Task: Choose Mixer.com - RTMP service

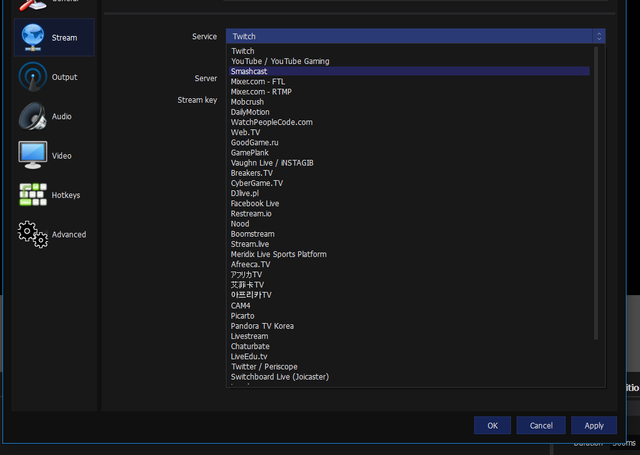Action: [x=410, y=92]
